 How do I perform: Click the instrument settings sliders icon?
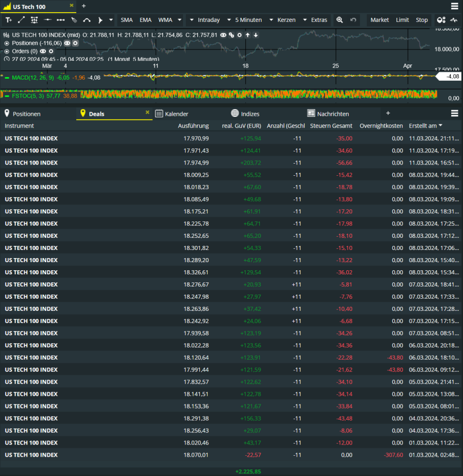6,35
